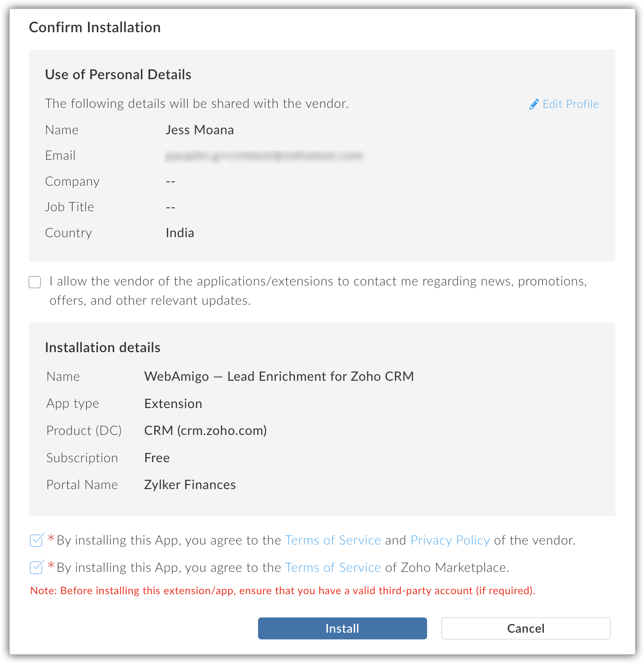This screenshot has height=664, width=644.
Task: Click the Installation details section heading
Action: point(102,348)
